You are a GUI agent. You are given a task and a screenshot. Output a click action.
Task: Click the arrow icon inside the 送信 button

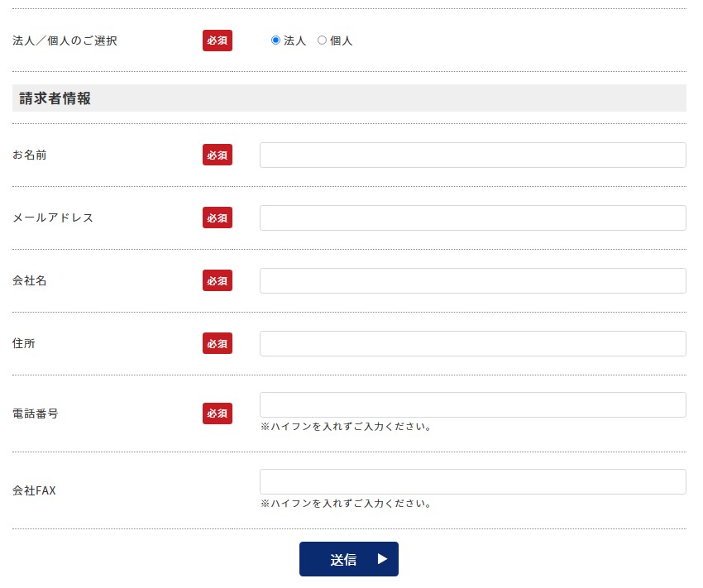tap(382, 559)
